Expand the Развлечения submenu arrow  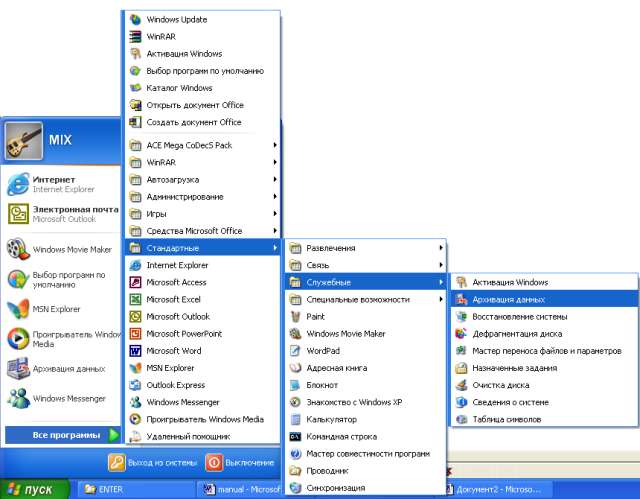tap(441, 248)
